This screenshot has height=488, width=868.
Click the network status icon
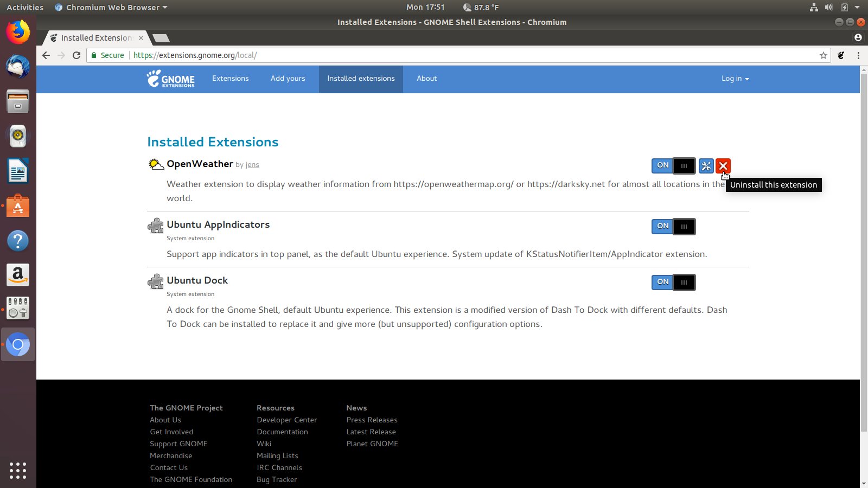click(x=814, y=8)
